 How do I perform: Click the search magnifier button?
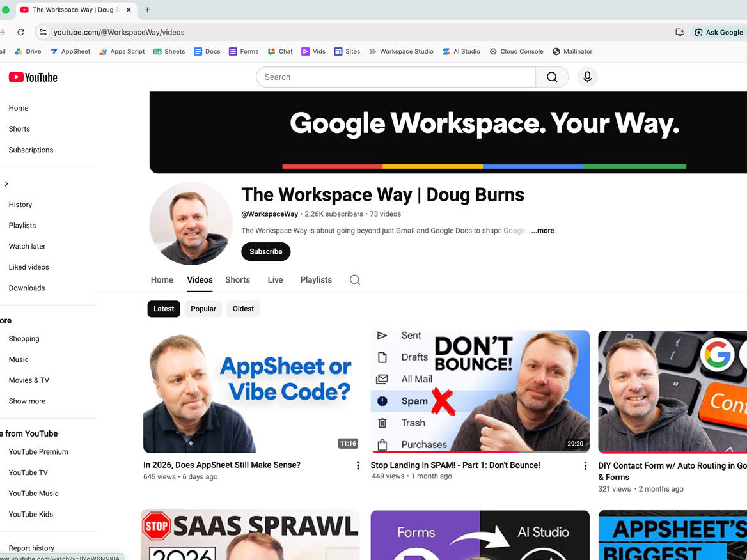(552, 77)
